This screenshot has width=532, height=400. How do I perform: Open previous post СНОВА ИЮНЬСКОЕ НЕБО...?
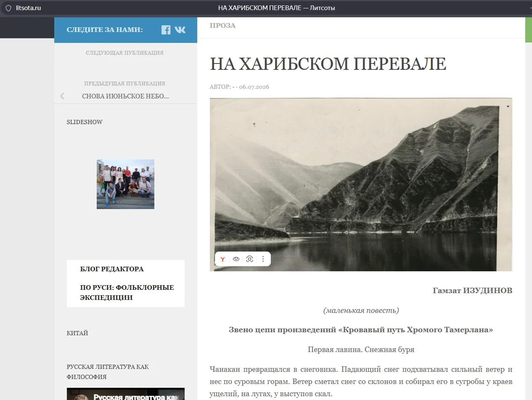point(125,96)
